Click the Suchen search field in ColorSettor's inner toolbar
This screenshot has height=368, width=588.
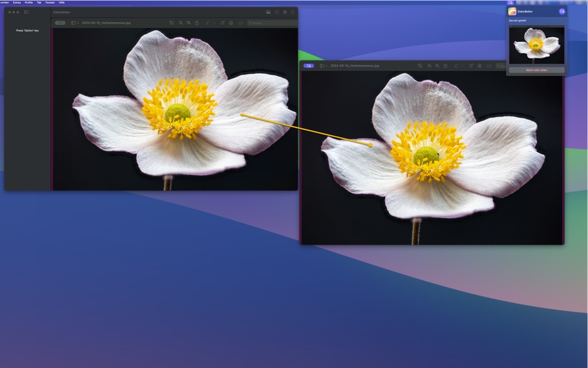tap(272, 23)
